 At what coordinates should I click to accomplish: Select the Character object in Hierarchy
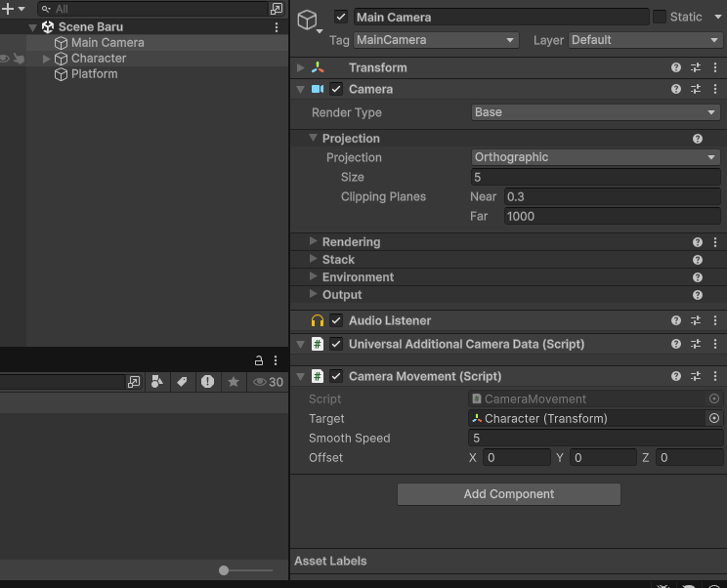[x=99, y=59]
